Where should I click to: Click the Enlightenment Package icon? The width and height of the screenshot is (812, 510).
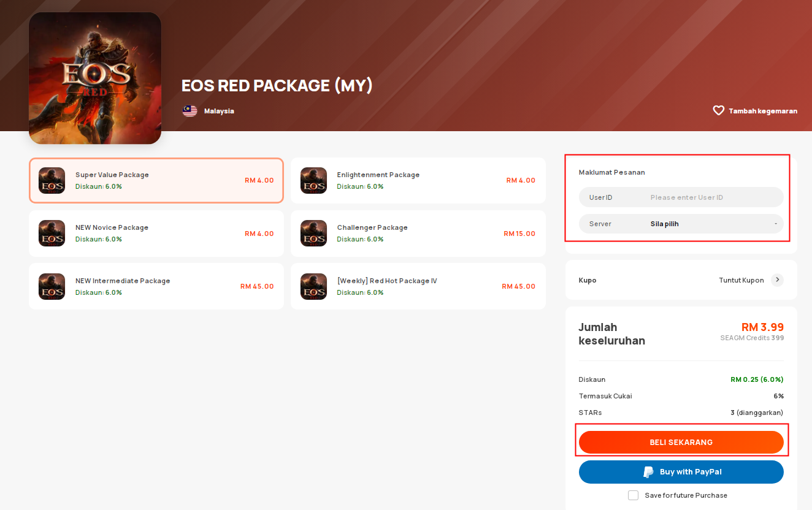313,181
